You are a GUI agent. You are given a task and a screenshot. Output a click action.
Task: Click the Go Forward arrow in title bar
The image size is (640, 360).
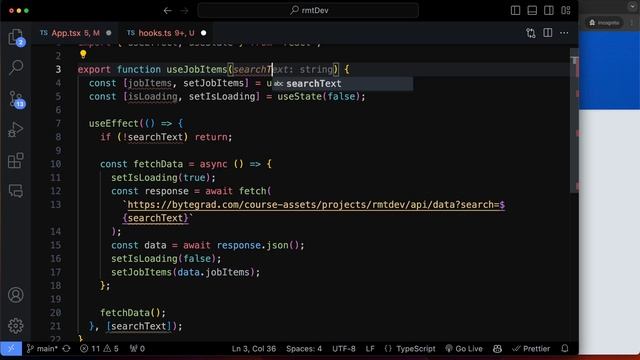click(x=184, y=11)
